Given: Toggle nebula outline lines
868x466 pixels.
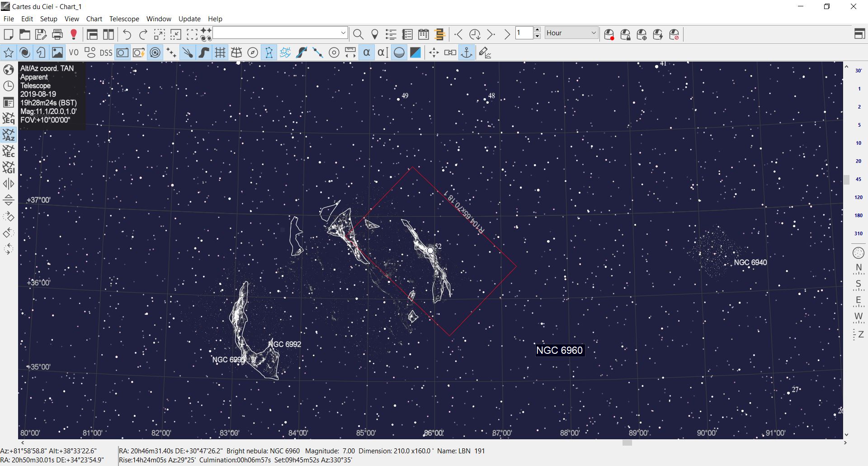Looking at the screenshot, I should (41, 53).
